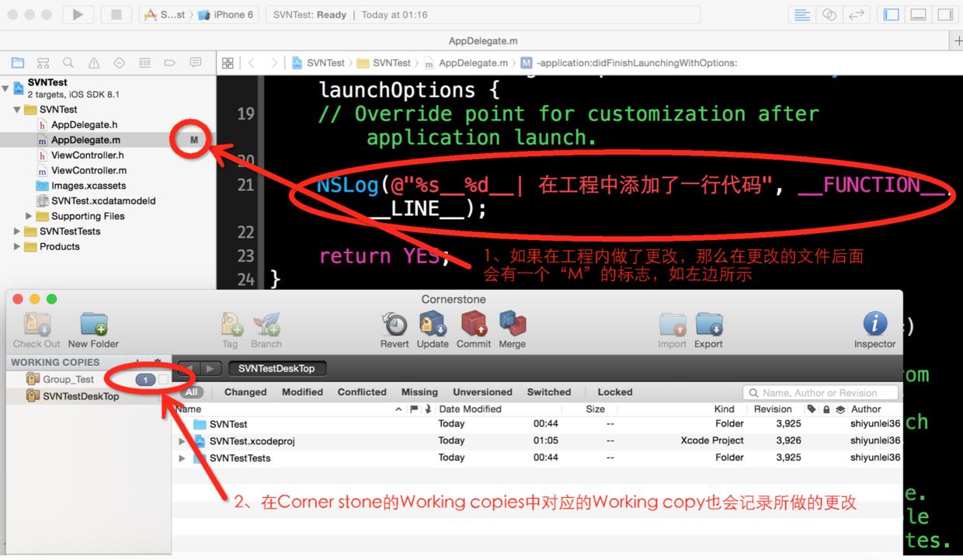This screenshot has height=560, width=963.
Task: Select the Unversioned filter tab
Action: pyautogui.click(x=482, y=392)
